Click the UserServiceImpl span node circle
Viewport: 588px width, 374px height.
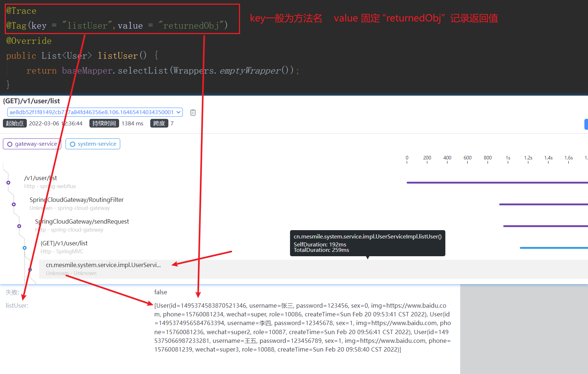coord(30,270)
